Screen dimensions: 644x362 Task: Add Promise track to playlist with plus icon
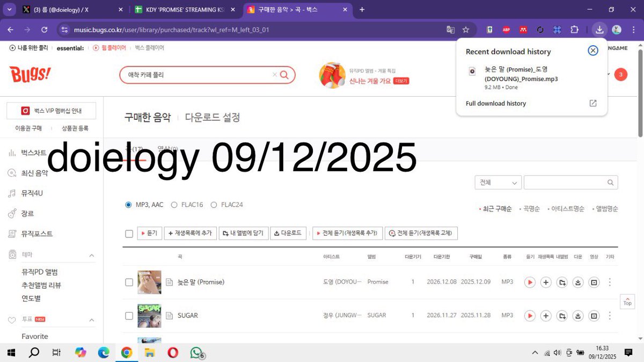(546, 282)
